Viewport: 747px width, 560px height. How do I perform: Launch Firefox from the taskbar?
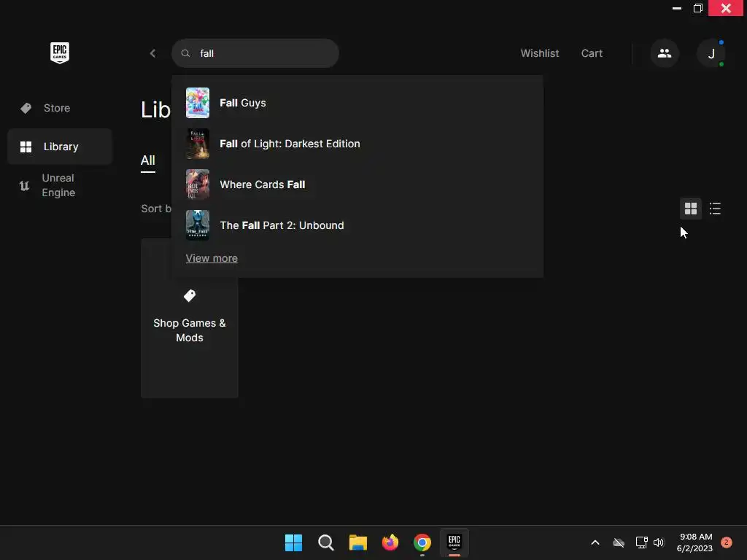[390, 542]
